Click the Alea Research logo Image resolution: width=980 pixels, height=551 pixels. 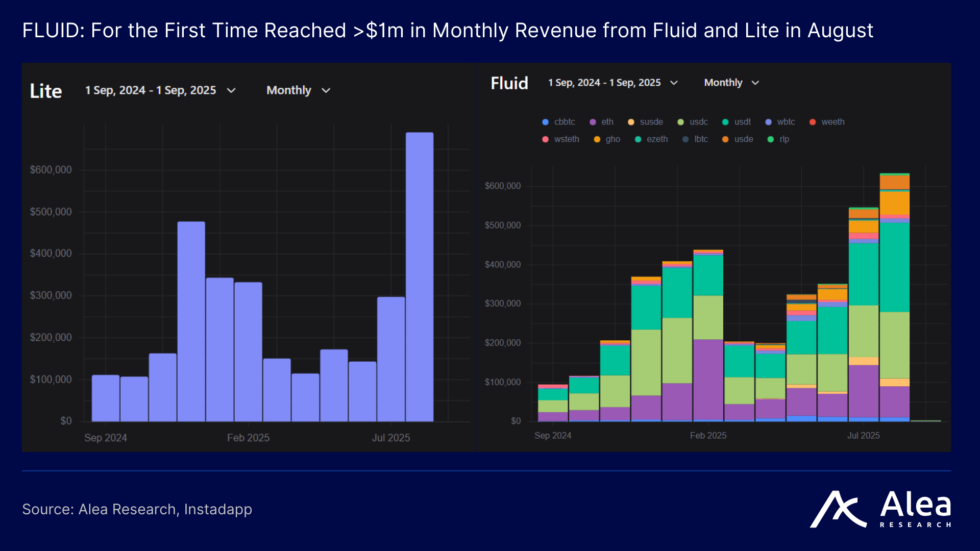[880, 509]
